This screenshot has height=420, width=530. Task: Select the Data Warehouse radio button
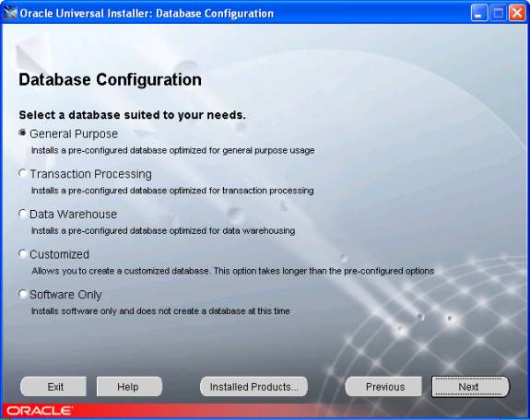point(22,214)
